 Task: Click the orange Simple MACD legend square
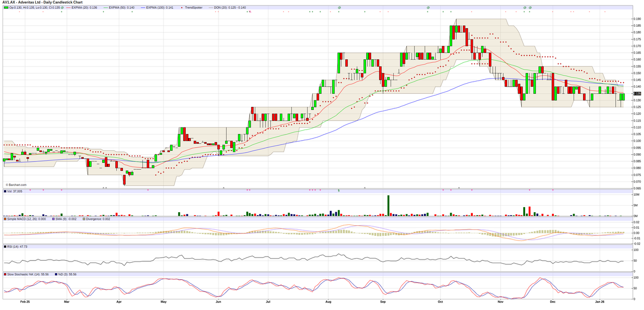coord(6,219)
